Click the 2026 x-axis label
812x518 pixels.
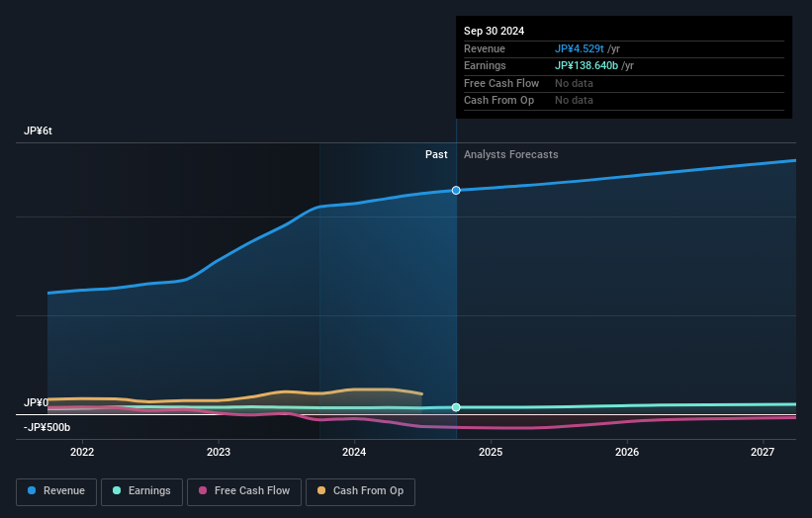click(x=627, y=453)
